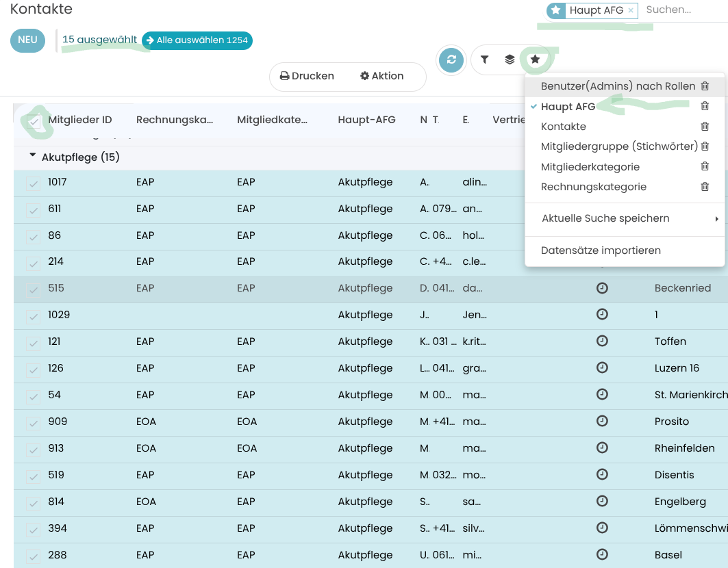This screenshot has width=728, height=568.
Task: Uncheck the row for member 214
Action: (x=34, y=263)
